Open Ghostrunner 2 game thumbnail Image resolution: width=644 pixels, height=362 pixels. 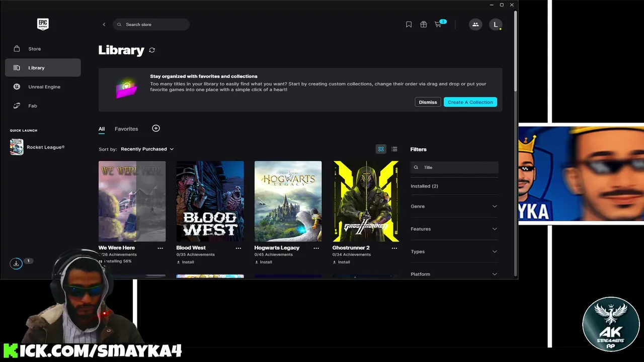click(x=366, y=201)
